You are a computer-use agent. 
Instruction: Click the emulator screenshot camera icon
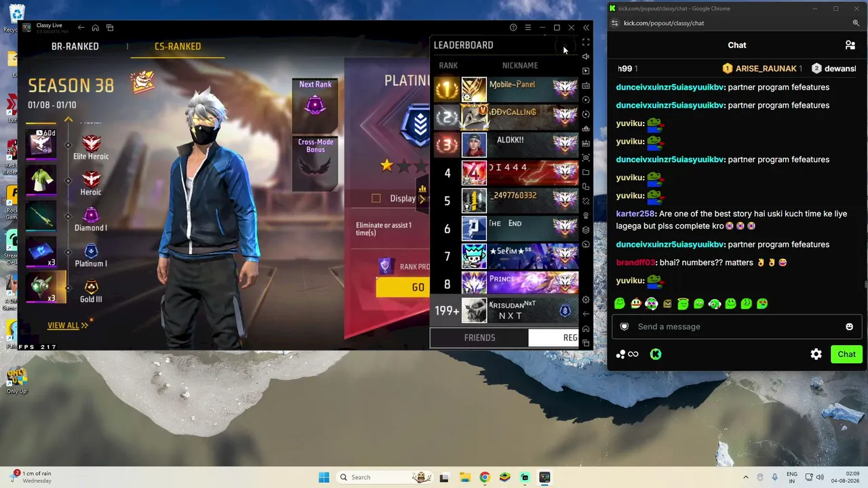click(586, 158)
